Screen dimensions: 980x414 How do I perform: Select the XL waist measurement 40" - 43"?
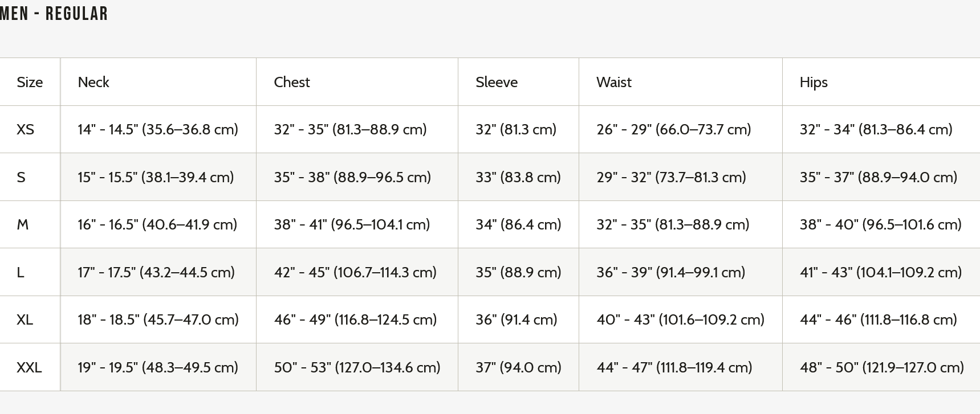pyautogui.click(x=680, y=319)
